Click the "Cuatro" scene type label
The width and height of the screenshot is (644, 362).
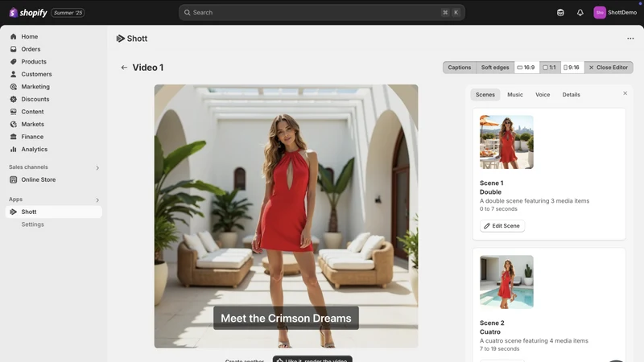tap(490, 332)
